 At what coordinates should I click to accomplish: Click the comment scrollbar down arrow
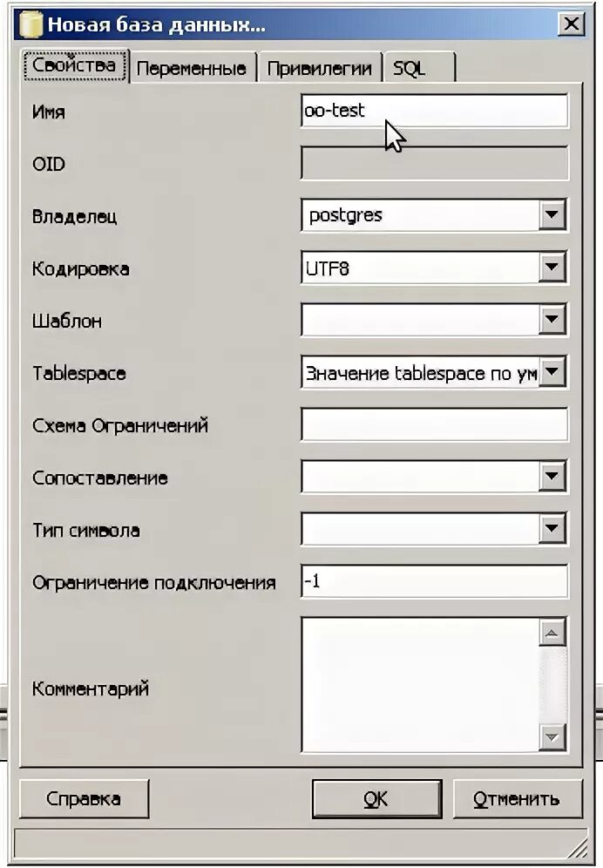552,736
